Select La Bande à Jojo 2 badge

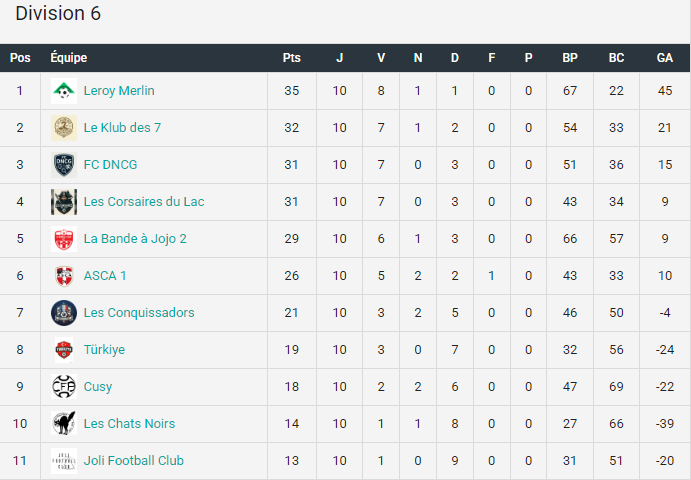[64, 239]
